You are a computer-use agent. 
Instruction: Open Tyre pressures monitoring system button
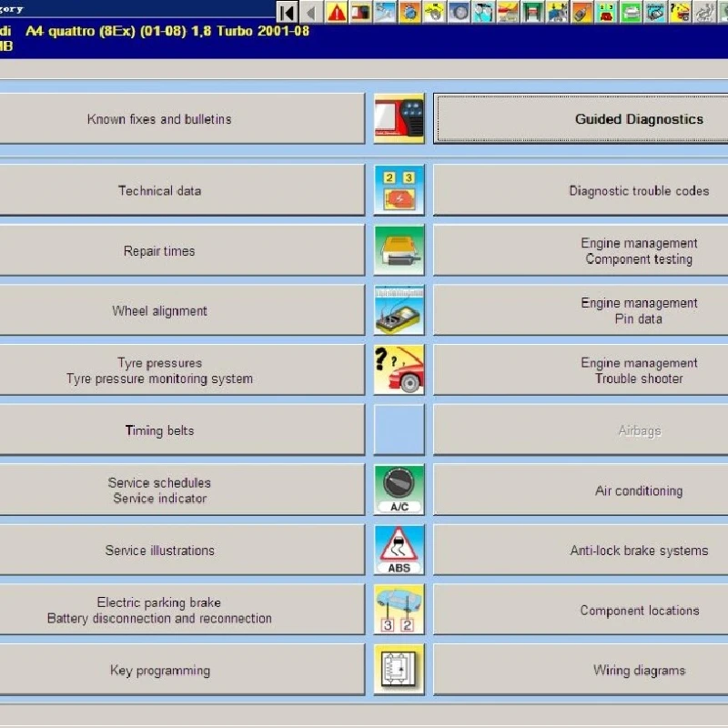click(x=182, y=370)
